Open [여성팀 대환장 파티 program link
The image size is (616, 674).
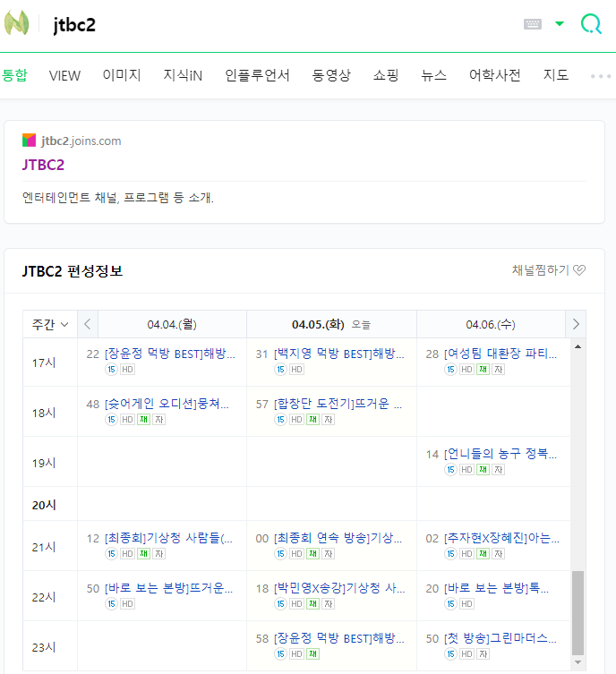tap(500, 354)
